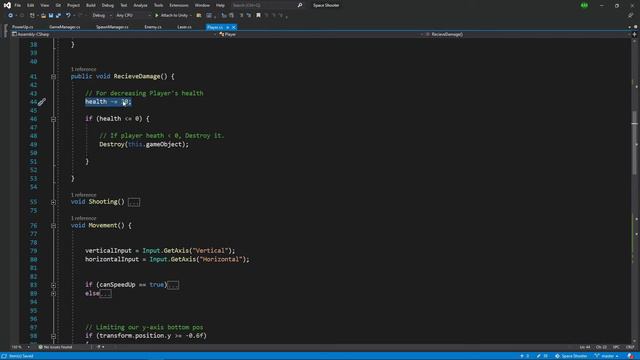
Task: Open the Assembly-CSharp project dropdown
Action: pos(114,34)
